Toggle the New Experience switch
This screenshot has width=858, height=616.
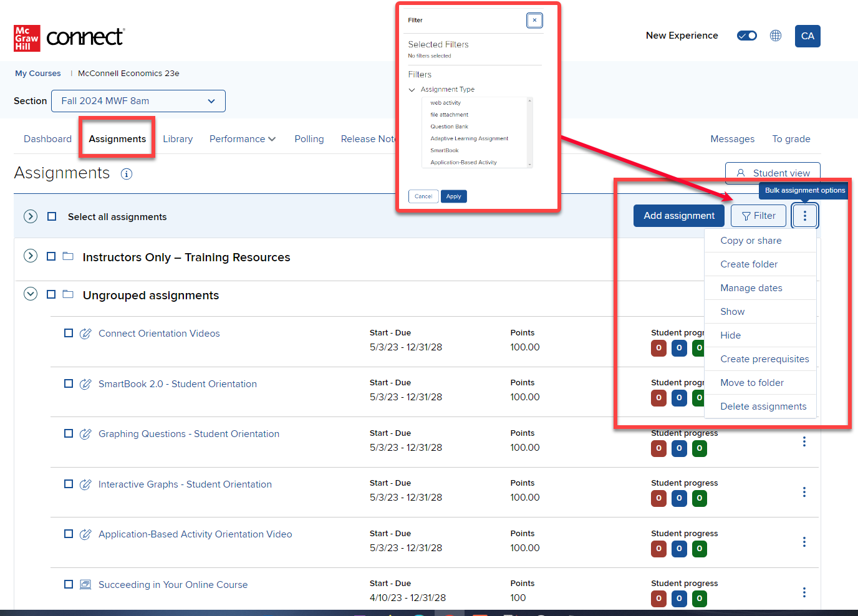(746, 36)
